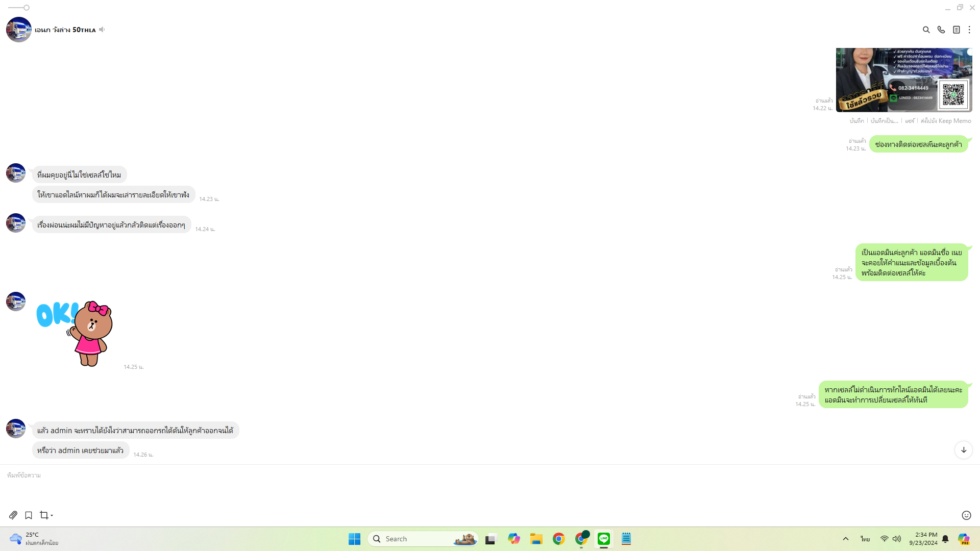Start a voice call with phone icon
Viewport: 980px width, 551px height.
pyautogui.click(x=941, y=30)
